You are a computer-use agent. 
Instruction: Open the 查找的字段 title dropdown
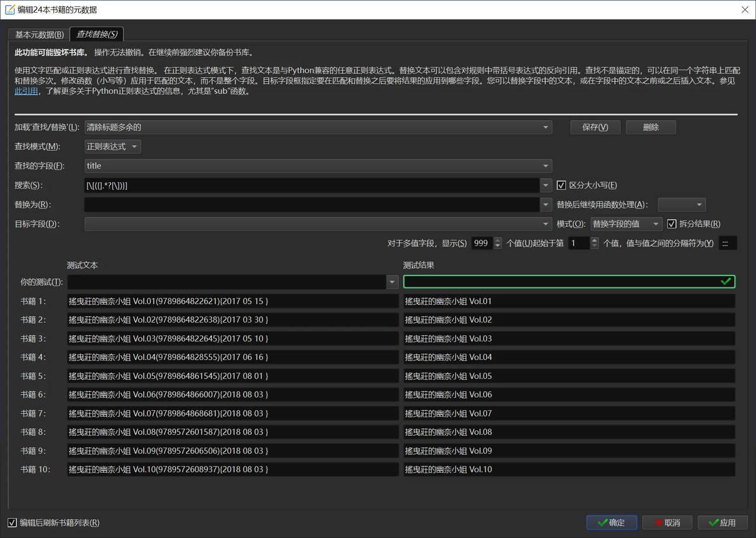318,165
